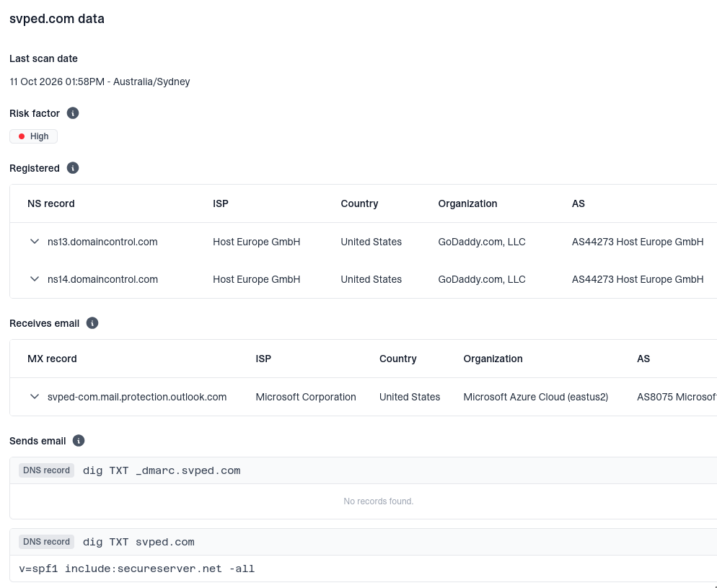Click the Risk factor label
The height and width of the screenshot is (588, 717).
point(35,113)
